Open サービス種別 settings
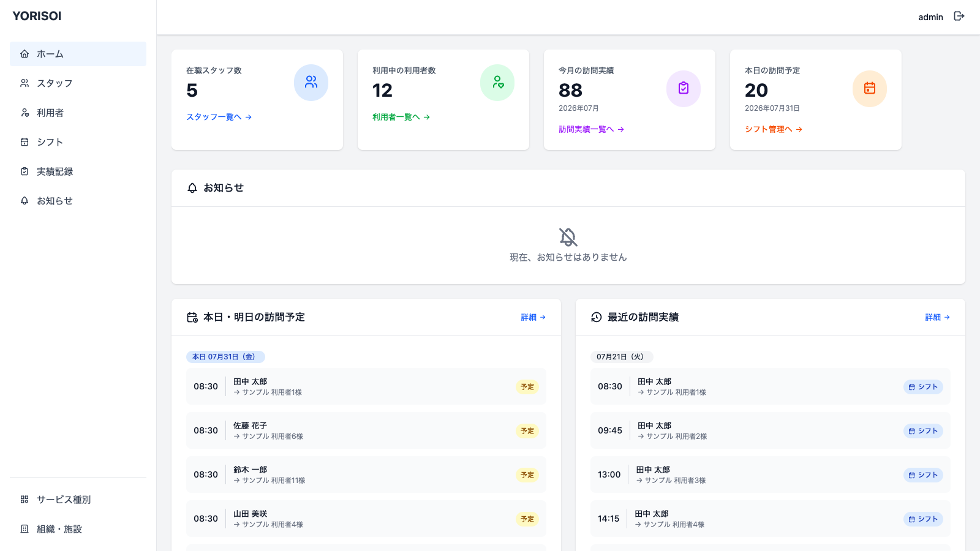 pos(78,500)
